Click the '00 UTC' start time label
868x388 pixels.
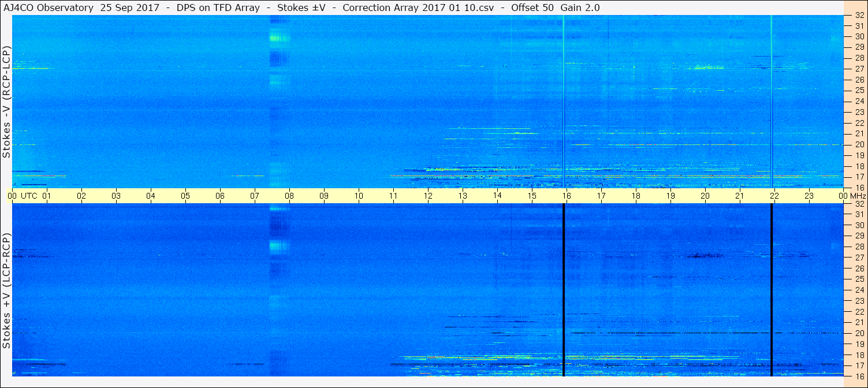(23, 196)
